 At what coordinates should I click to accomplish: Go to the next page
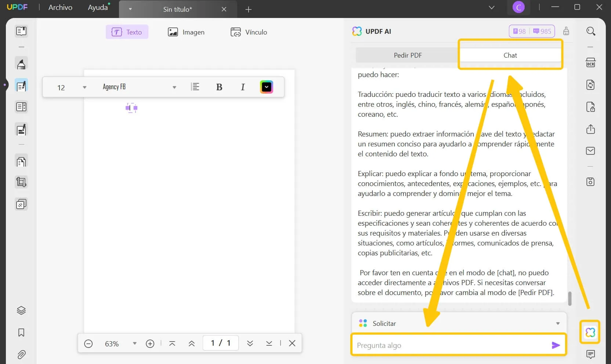(x=250, y=343)
